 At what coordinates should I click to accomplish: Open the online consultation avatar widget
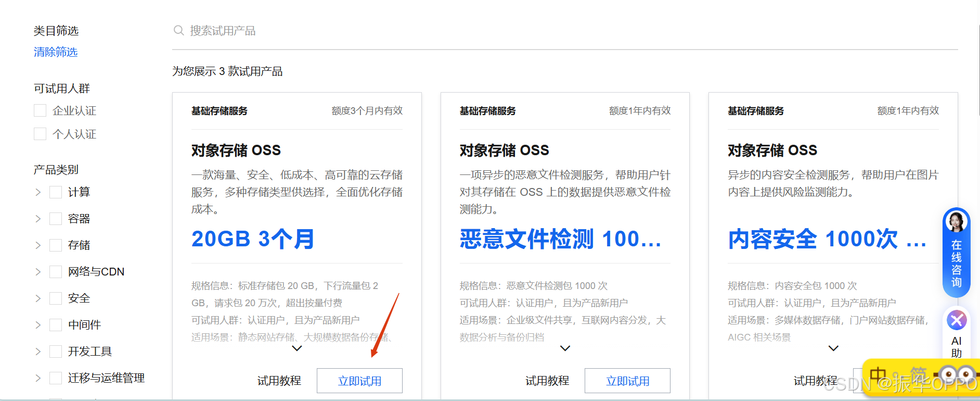click(x=956, y=221)
